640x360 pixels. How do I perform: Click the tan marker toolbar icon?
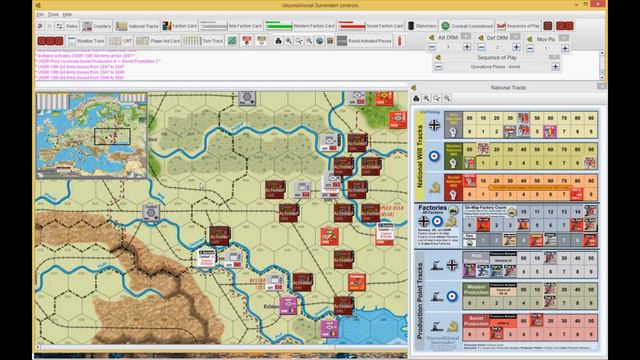[262, 41]
